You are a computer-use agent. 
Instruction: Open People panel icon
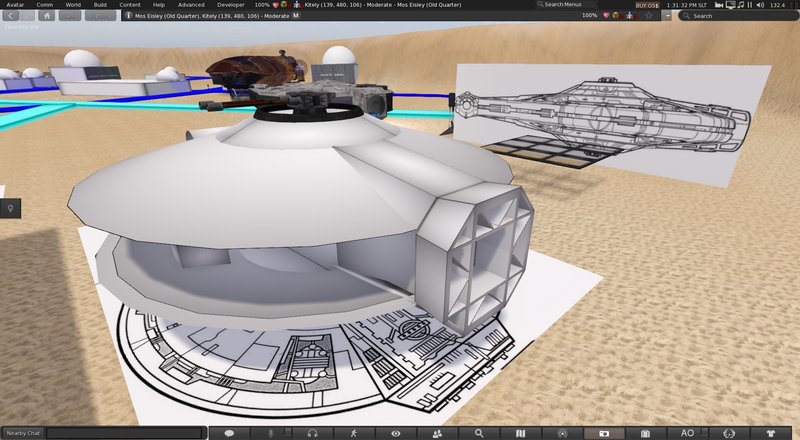(437, 433)
